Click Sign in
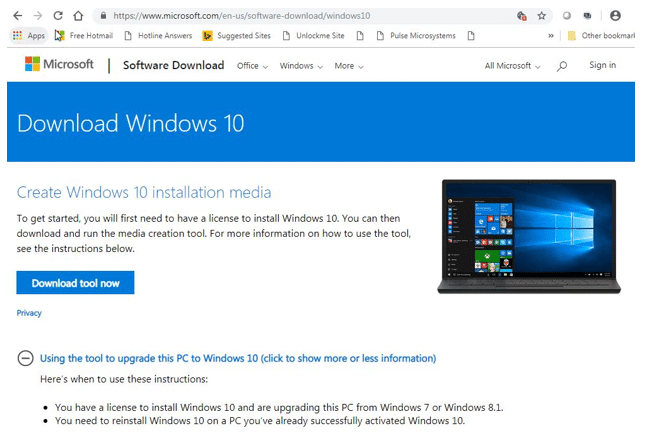This screenshot has width=655, height=438. point(602,65)
